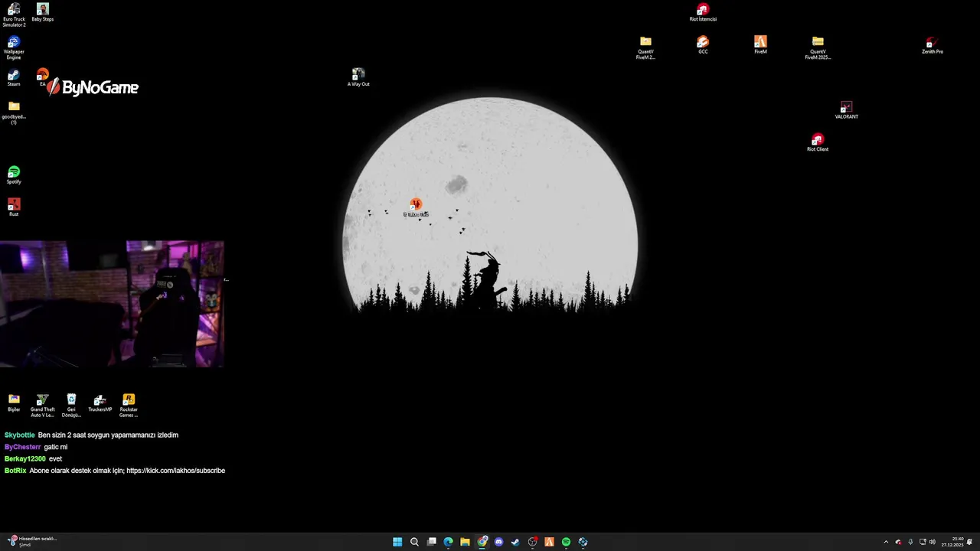Open Euro Truck Simulator 2 desktop shortcut
The width and height of the screenshot is (980, 551).
coord(14,15)
